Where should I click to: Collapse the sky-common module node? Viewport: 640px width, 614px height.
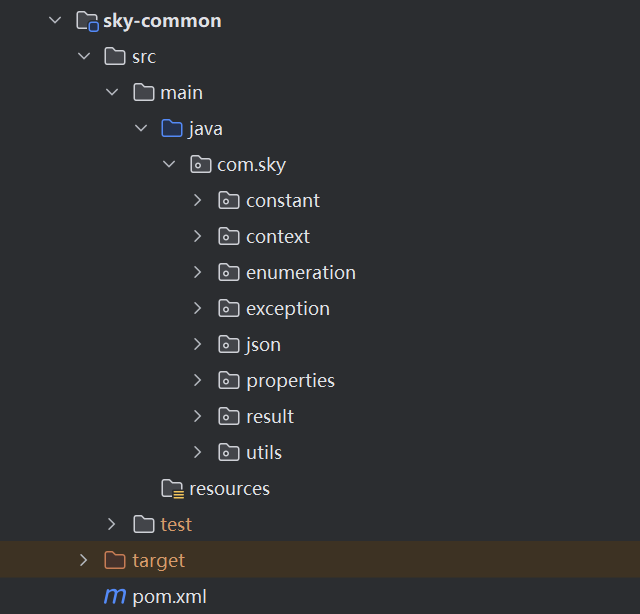pos(55,21)
